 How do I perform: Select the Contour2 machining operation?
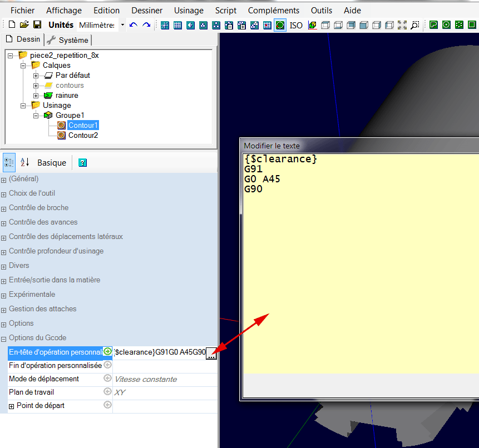[83, 135]
